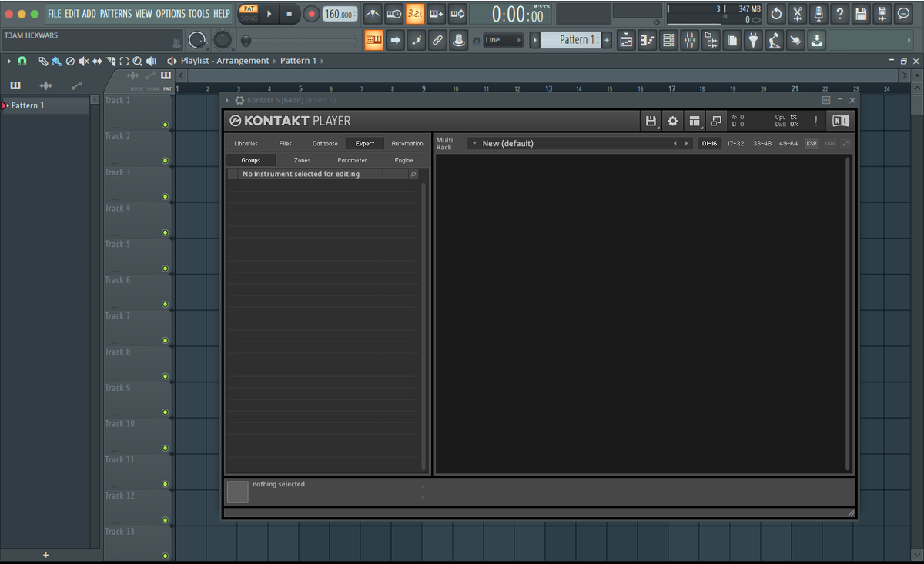Open the plugin picker plug icon
The height and width of the screenshot is (564, 924).
coord(753,40)
